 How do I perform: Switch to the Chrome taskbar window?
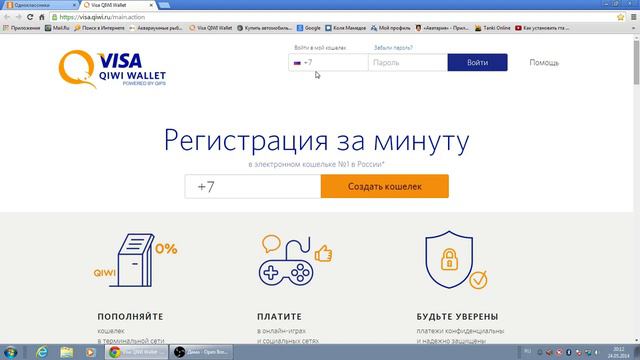(137, 352)
